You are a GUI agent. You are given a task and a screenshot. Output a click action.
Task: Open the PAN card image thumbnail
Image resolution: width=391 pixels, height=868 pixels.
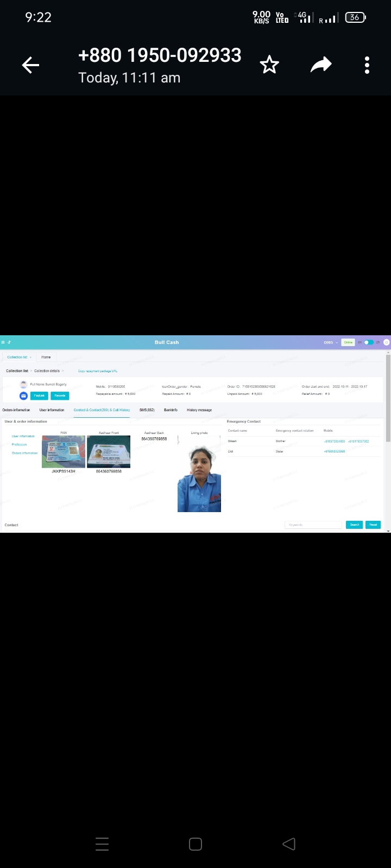64,451
